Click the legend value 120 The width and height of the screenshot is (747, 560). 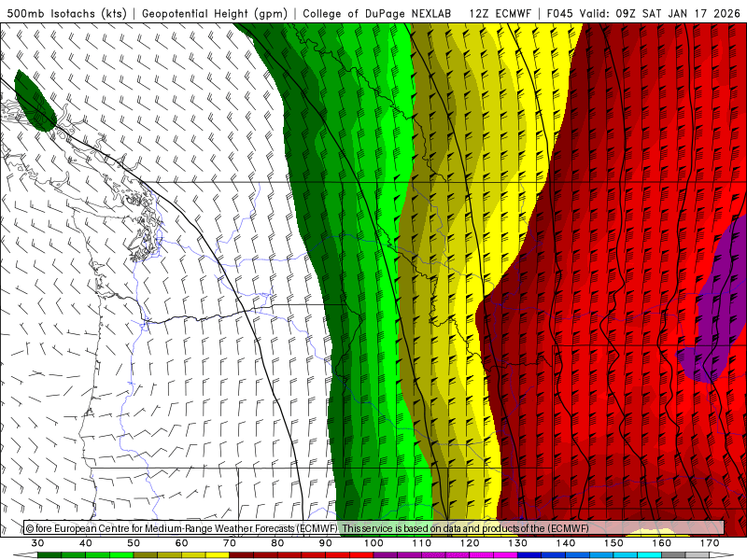coord(470,543)
